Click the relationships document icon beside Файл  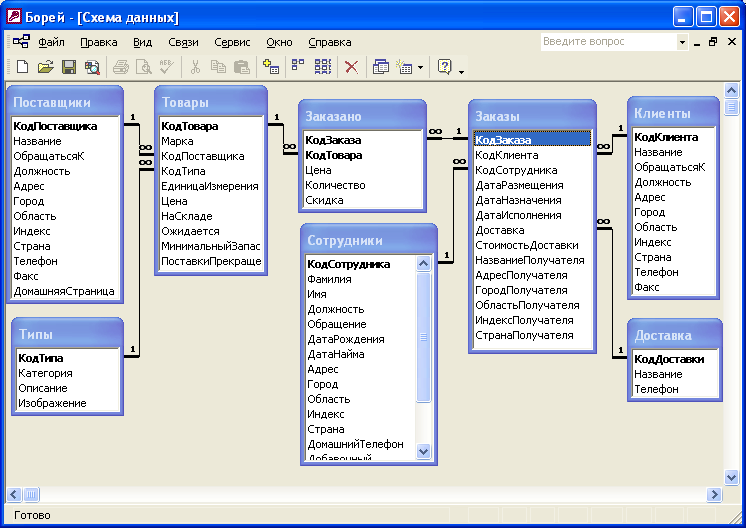[x=21, y=42]
